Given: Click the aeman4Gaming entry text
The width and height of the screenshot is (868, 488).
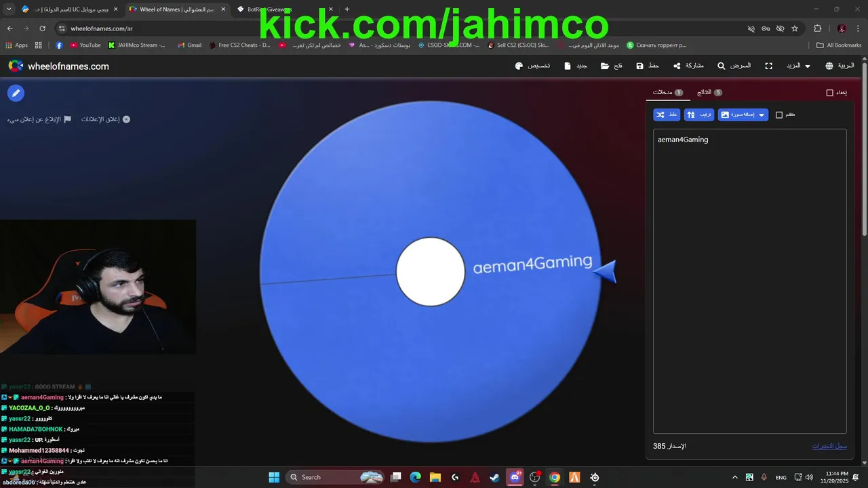Looking at the screenshot, I should point(683,140).
